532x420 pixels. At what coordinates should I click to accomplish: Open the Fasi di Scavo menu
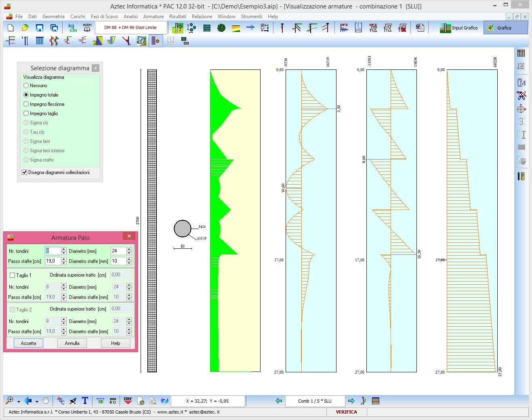click(x=104, y=17)
